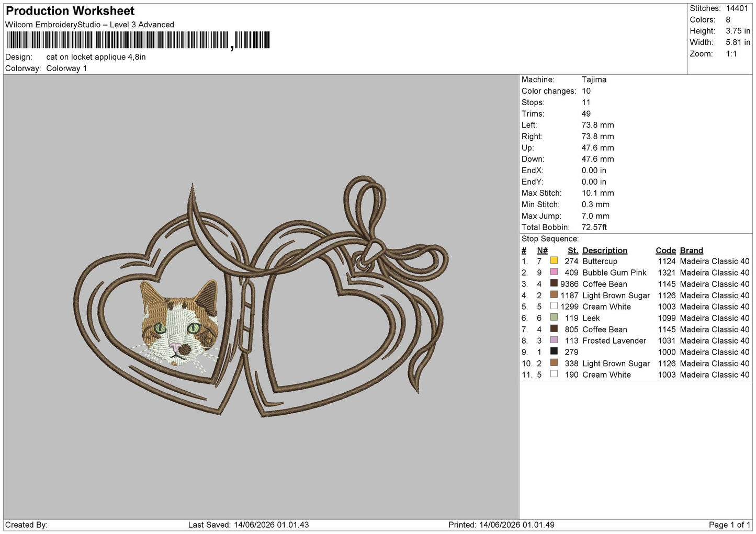Click the Cream White swatch in row 5

[554, 306]
